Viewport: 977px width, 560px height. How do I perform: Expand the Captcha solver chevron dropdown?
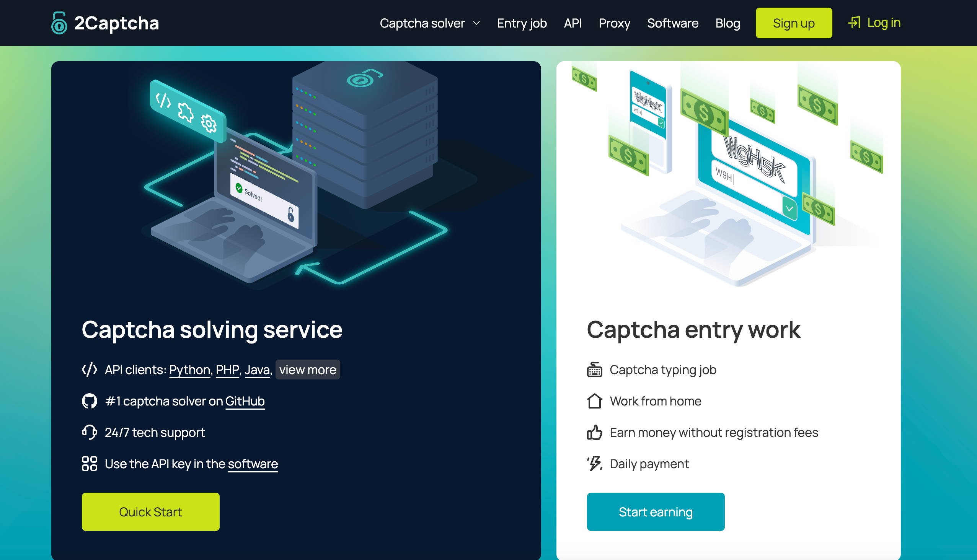tap(476, 23)
